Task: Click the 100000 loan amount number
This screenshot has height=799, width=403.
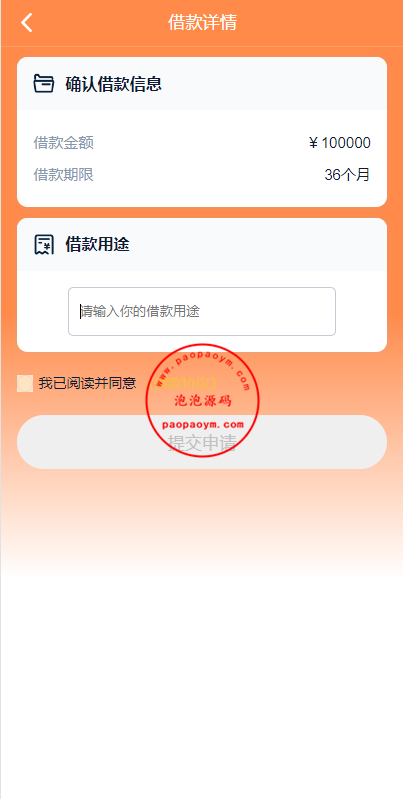Action: (346, 143)
